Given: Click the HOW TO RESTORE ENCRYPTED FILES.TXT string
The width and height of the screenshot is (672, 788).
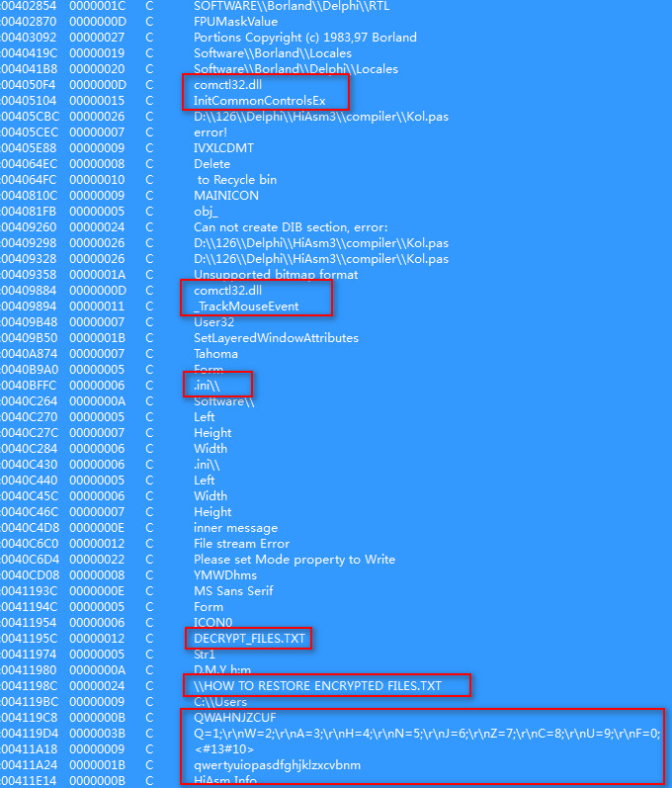Looking at the screenshot, I should click(317, 686).
